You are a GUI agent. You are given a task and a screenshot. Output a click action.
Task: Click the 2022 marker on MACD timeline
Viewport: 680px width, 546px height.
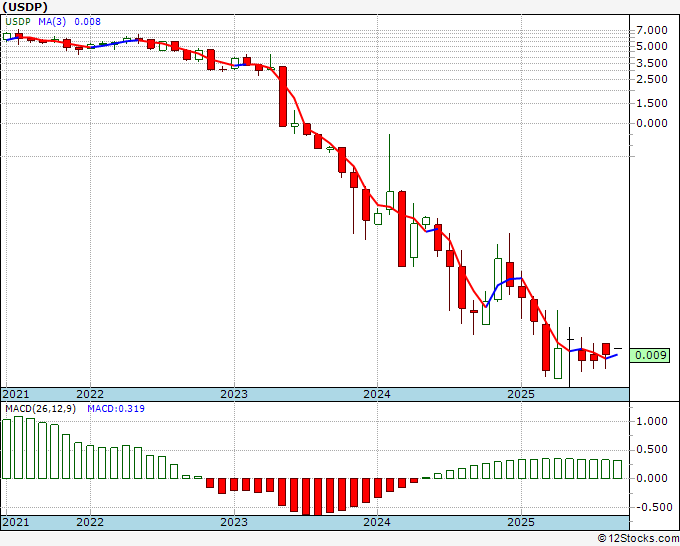90,522
